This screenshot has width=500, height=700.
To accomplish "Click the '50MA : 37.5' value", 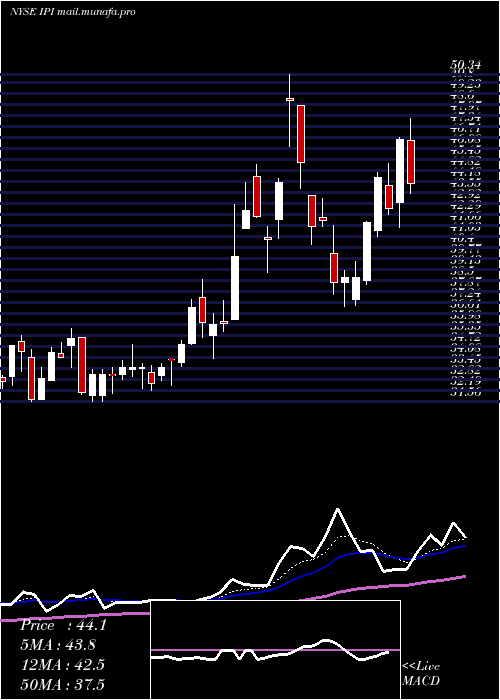I will click(63, 684).
